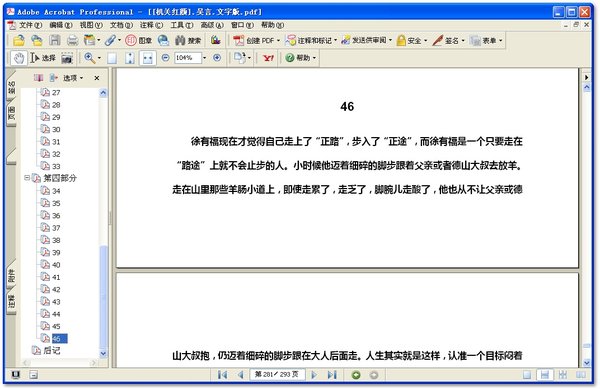Go to the first page
The width and height of the screenshot is (600, 390).
click(x=222, y=375)
